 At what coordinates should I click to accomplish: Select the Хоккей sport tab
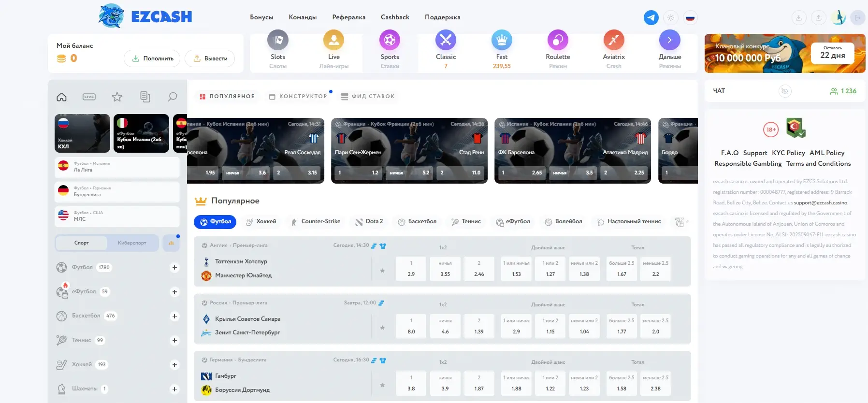[x=261, y=222]
